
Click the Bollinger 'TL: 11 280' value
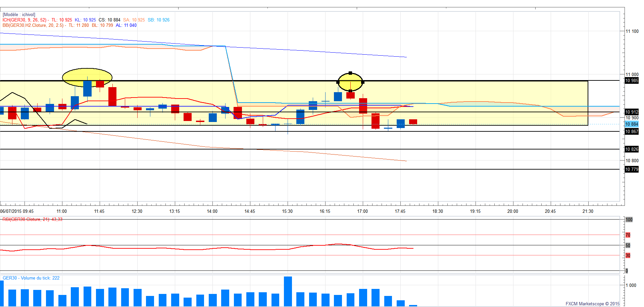(79, 25)
